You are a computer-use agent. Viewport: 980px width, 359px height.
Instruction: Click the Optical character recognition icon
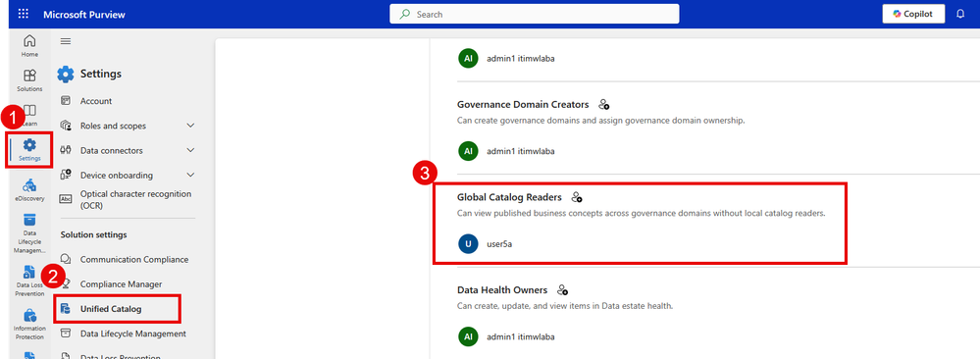[x=66, y=199]
